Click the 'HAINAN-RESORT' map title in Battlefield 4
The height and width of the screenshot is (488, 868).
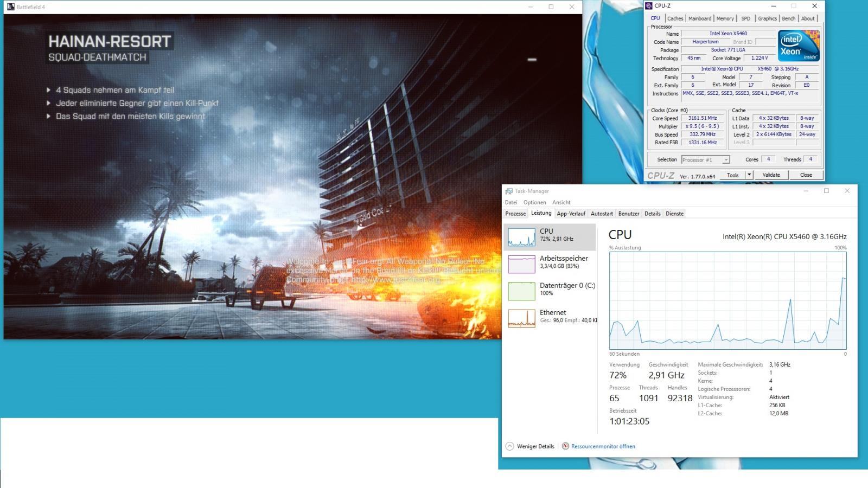coord(110,42)
